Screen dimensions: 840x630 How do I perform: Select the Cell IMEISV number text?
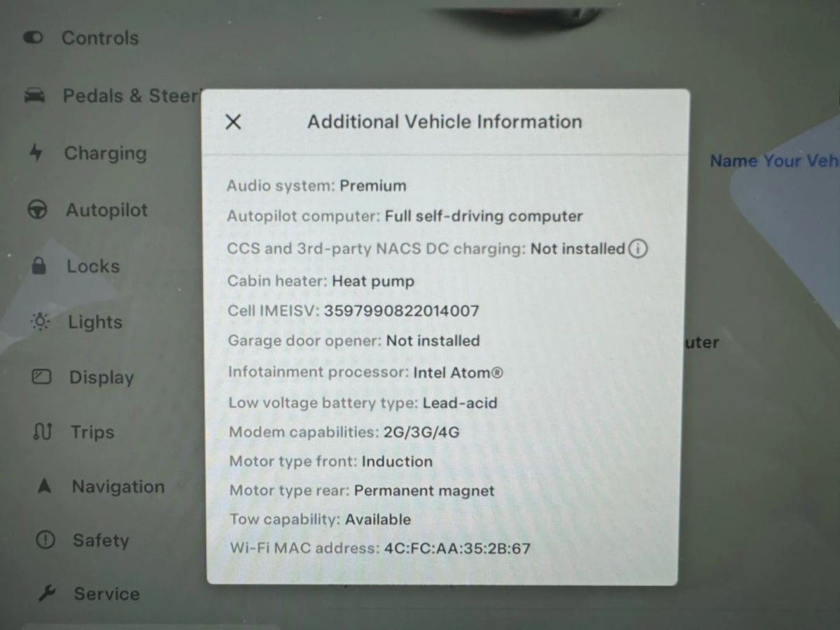tap(401, 311)
